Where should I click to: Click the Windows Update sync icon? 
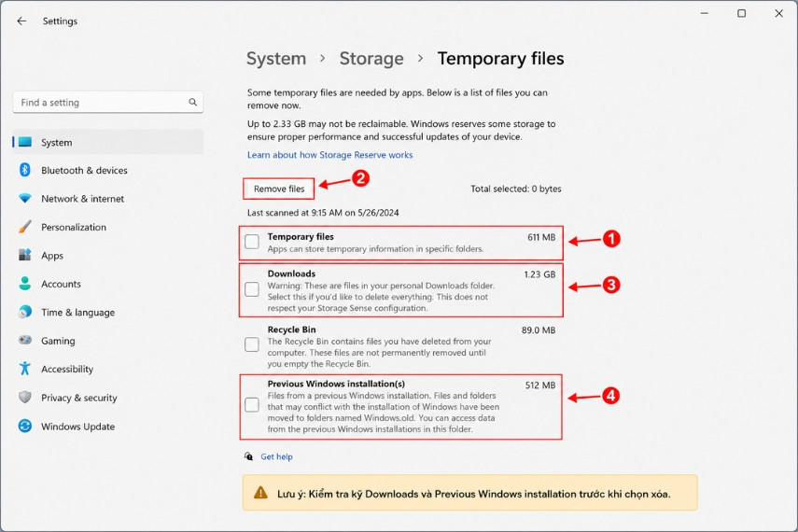[25, 426]
